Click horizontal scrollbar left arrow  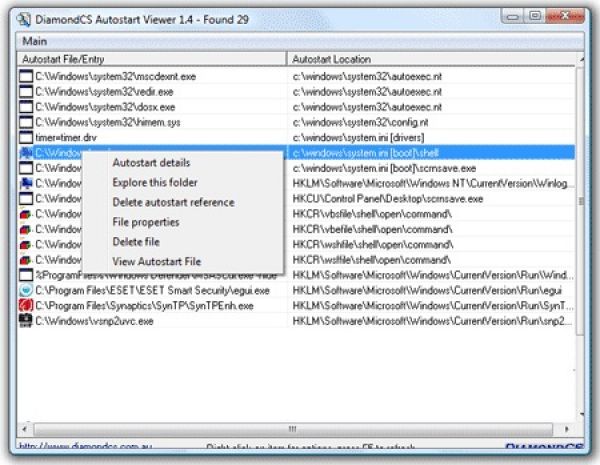(x=24, y=429)
